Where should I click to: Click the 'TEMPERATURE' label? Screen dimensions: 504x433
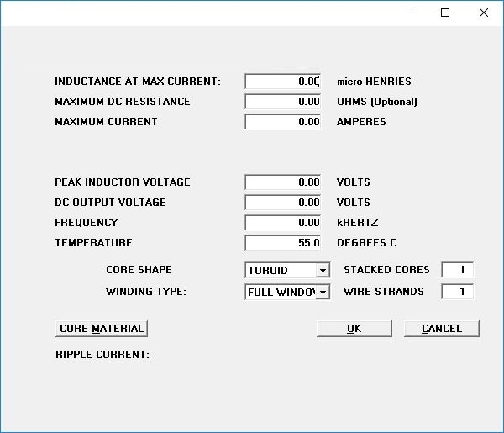93,242
